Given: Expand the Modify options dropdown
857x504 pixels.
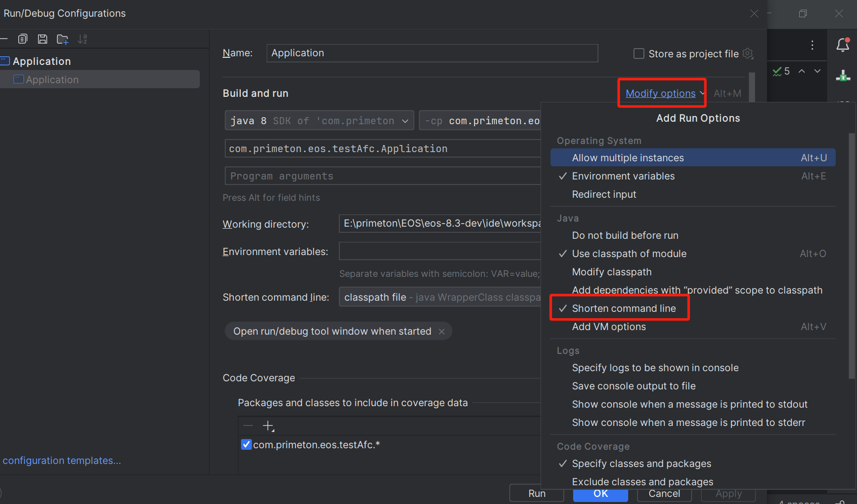Looking at the screenshot, I should [x=661, y=93].
